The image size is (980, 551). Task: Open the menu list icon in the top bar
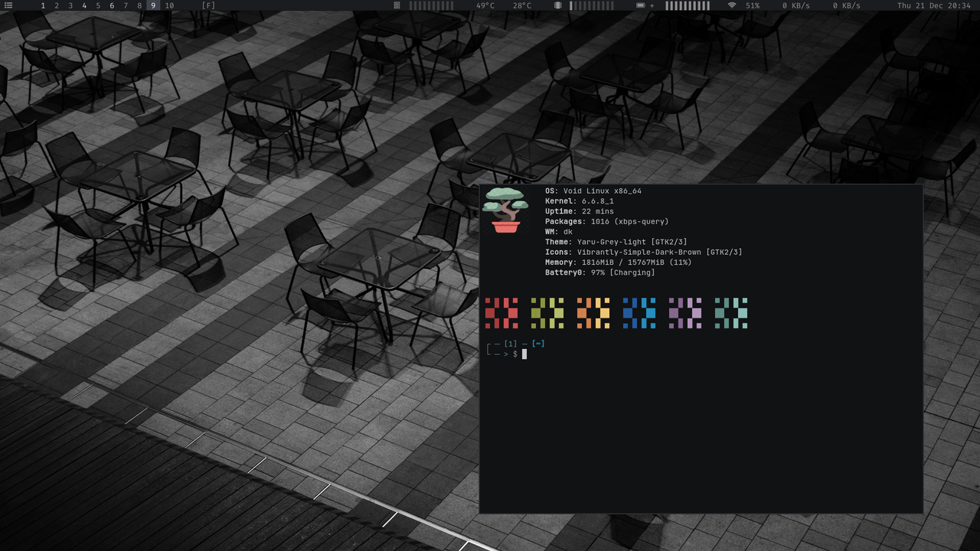(8, 5)
